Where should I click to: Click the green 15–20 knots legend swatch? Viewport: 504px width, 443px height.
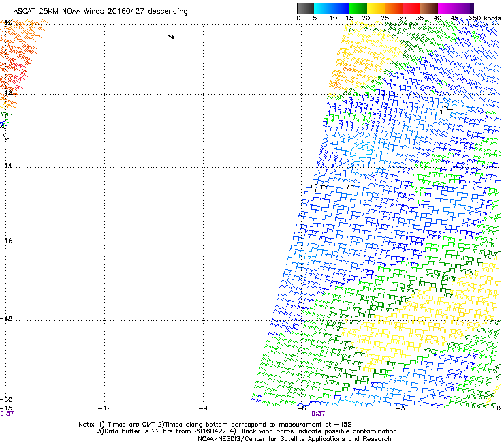[x=358, y=8]
